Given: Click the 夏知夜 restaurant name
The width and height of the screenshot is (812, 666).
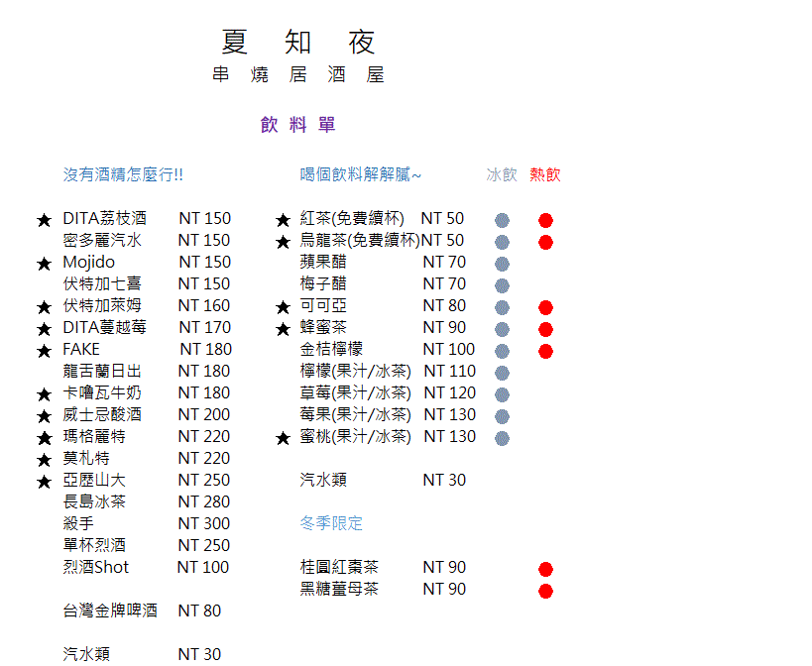Looking at the screenshot, I should [298, 43].
